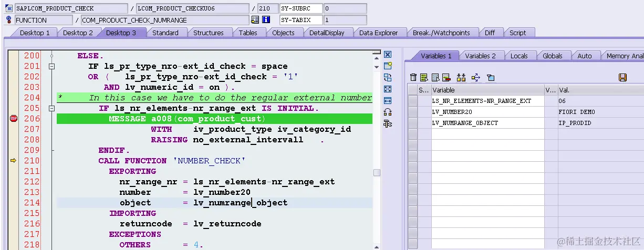Open the Standard tab
644x250 pixels.
[165, 33]
